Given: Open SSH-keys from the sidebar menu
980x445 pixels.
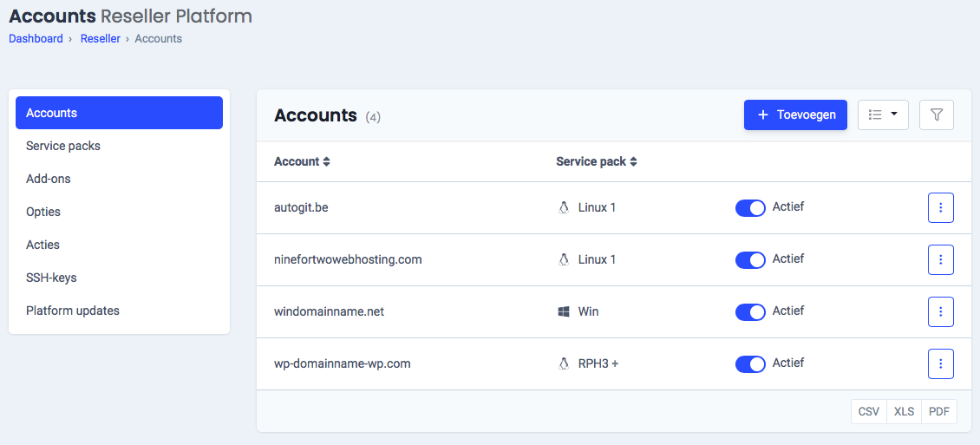Looking at the screenshot, I should click(51, 278).
